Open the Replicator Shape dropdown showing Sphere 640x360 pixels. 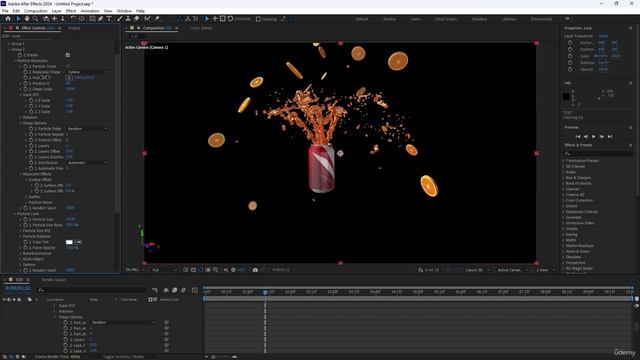pos(87,72)
